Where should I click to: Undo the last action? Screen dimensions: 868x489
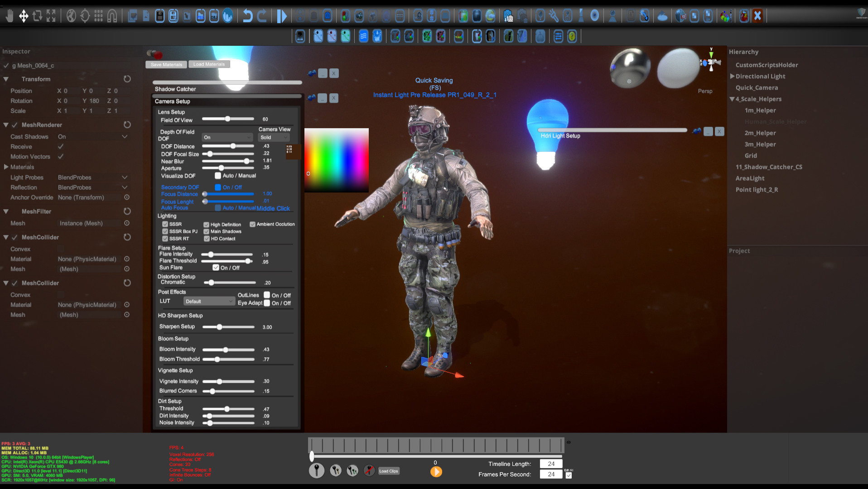pos(248,16)
